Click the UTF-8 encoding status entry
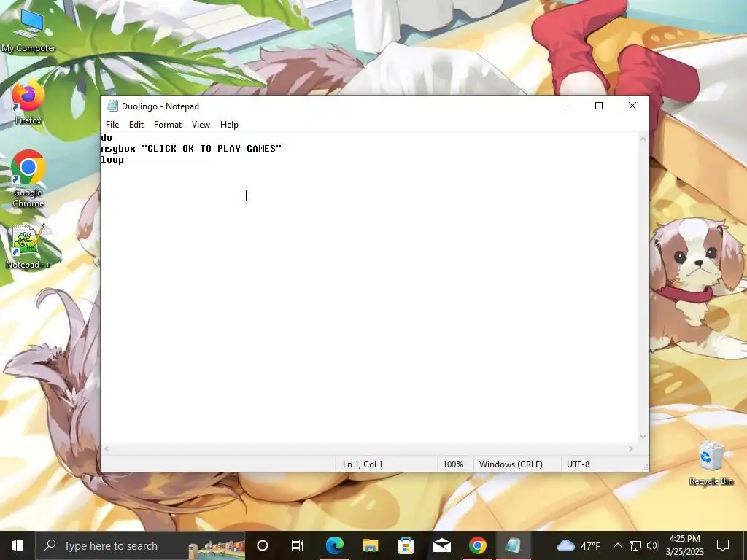The width and height of the screenshot is (747, 560). [x=578, y=464]
